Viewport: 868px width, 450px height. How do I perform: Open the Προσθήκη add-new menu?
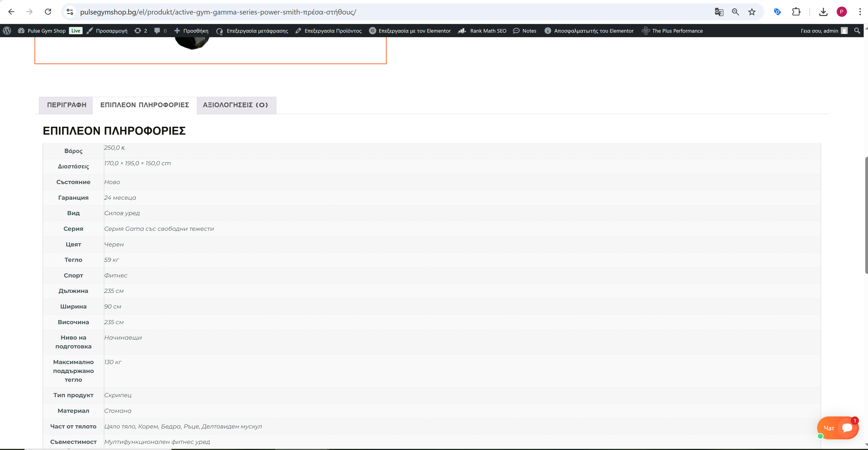[191, 31]
